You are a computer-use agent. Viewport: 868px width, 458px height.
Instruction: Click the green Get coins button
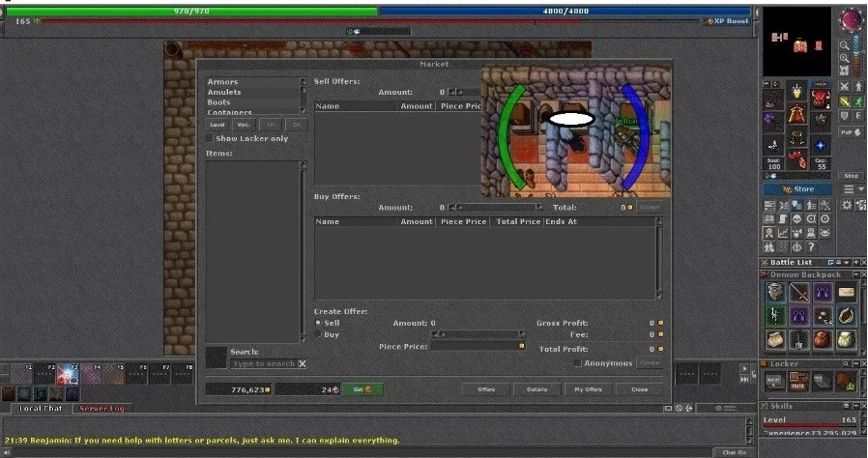[x=362, y=389]
